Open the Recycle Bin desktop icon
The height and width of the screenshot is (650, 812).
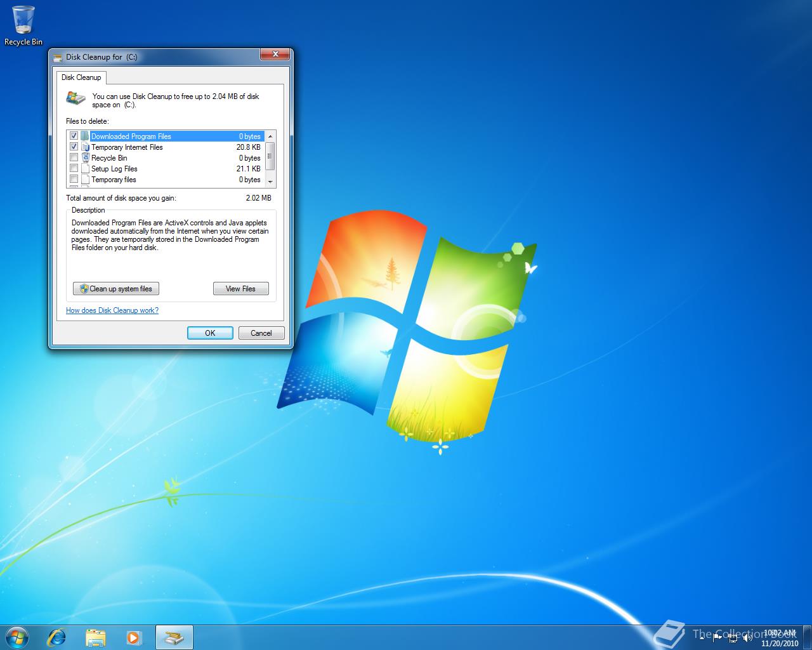23,25
